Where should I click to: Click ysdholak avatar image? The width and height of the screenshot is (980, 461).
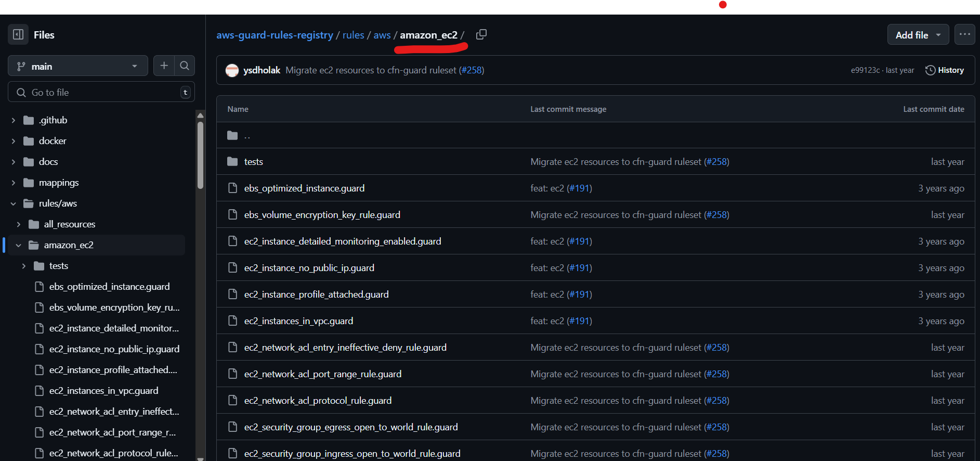coord(232,70)
